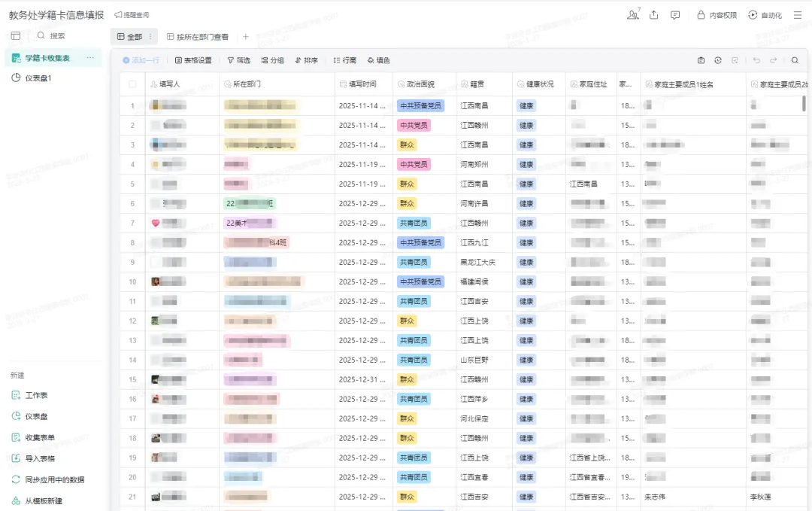Toggle the select-all checkbox in table header
Screen dimensions: 812x511
[133, 84]
